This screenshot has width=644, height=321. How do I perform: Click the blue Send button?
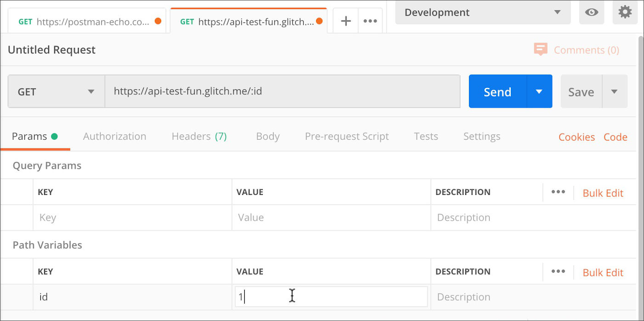497,92
